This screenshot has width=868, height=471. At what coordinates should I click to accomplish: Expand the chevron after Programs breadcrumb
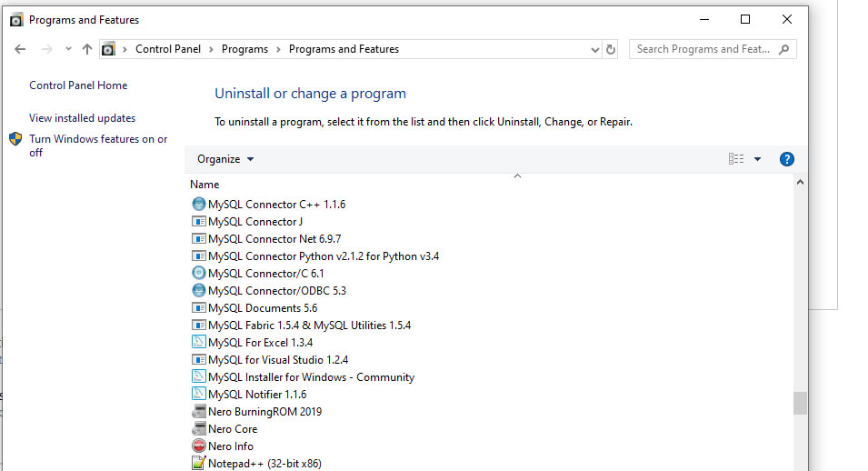pos(278,49)
